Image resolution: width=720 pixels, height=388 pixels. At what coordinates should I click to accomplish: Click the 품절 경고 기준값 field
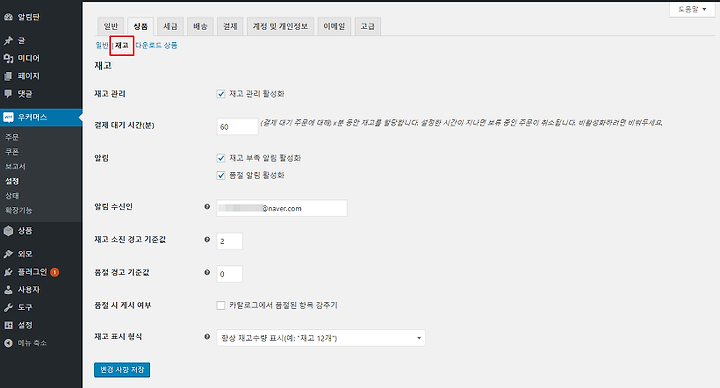click(230, 274)
